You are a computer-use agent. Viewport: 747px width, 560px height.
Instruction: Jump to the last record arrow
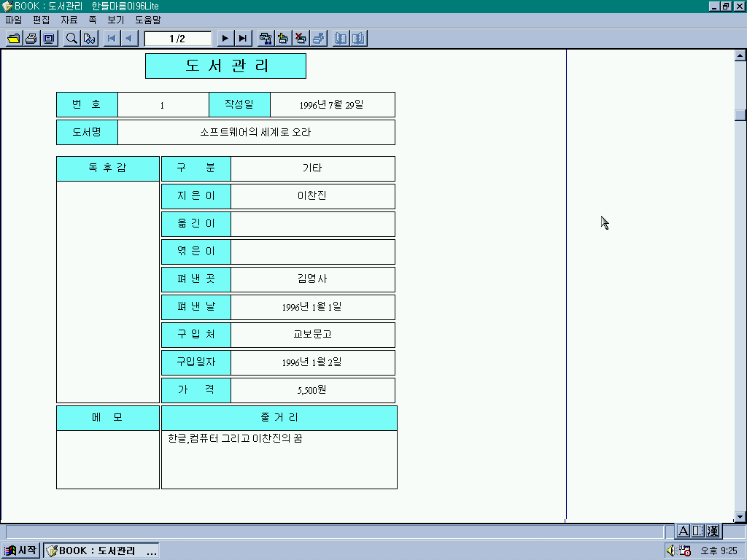(x=243, y=39)
